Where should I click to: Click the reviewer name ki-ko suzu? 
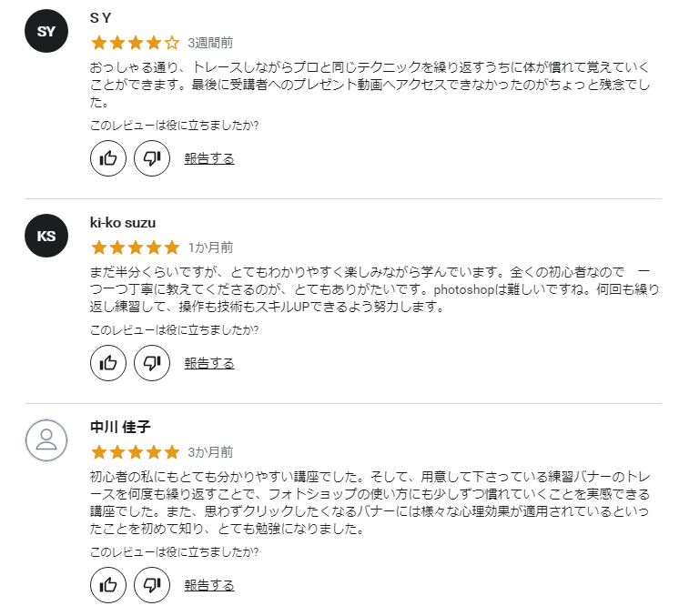[123, 223]
